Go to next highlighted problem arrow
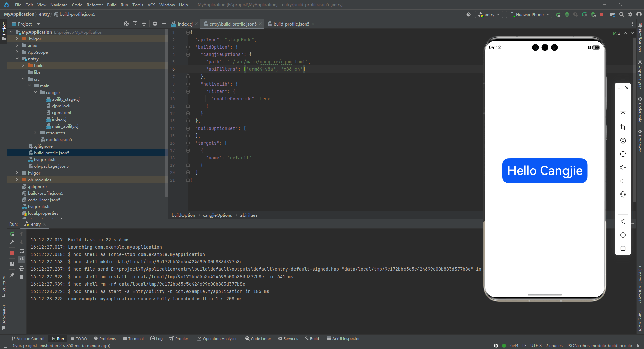The image size is (644, 349). [x=632, y=33]
